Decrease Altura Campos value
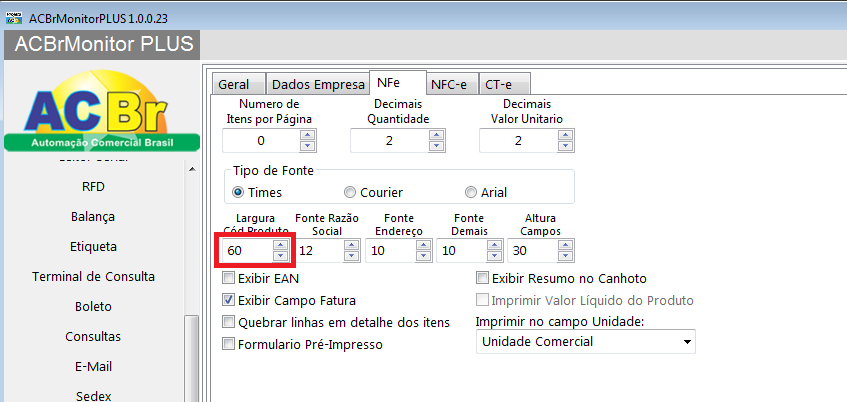Viewport: 847px width, 402px height. (x=566, y=256)
